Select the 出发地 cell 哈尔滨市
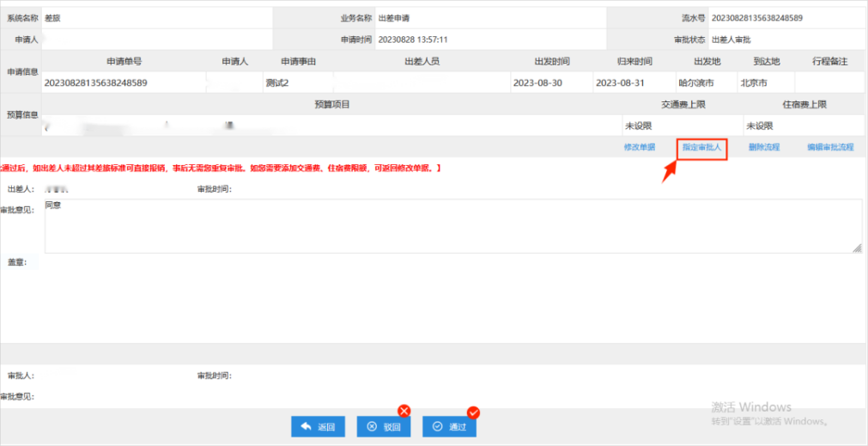The image size is (868, 446). (696, 83)
